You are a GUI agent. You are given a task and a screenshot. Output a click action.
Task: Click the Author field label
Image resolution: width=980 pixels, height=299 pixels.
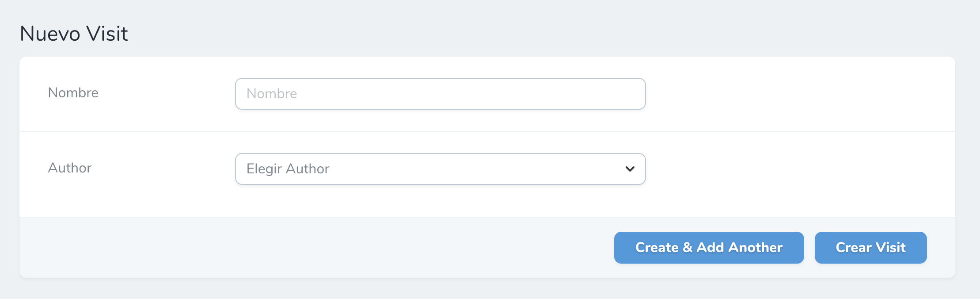click(69, 168)
